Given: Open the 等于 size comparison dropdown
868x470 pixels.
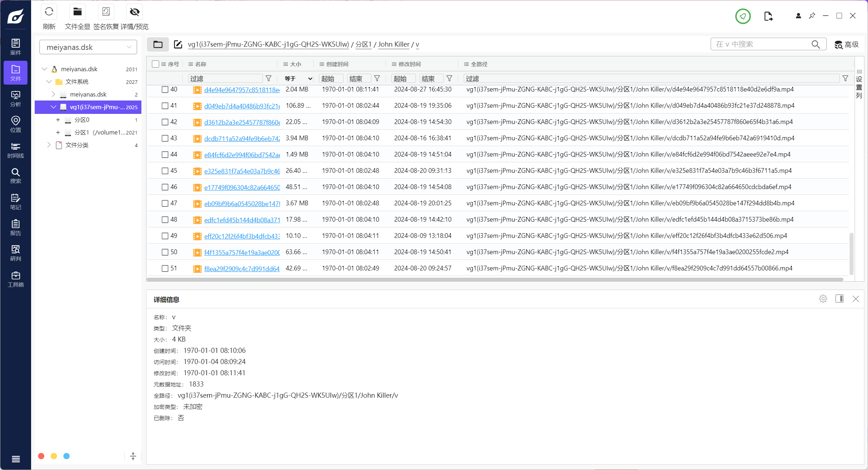Looking at the screenshot, I should pyautogui.click(x=298, y=78).
